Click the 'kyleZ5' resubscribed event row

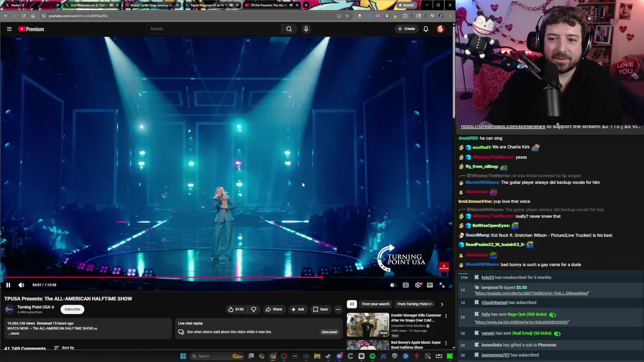click(549, 278)
